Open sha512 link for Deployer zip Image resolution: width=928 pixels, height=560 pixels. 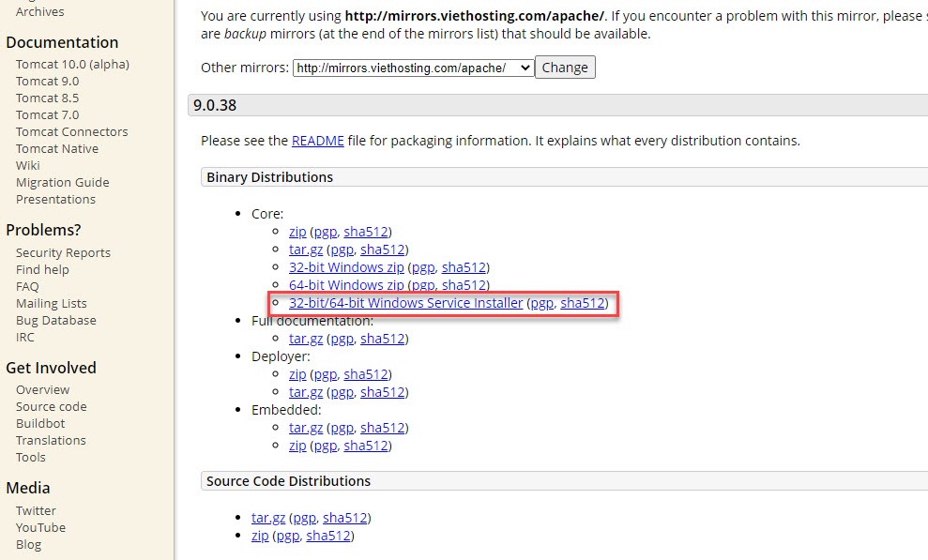pyautogui.click(x=366, y=374)
